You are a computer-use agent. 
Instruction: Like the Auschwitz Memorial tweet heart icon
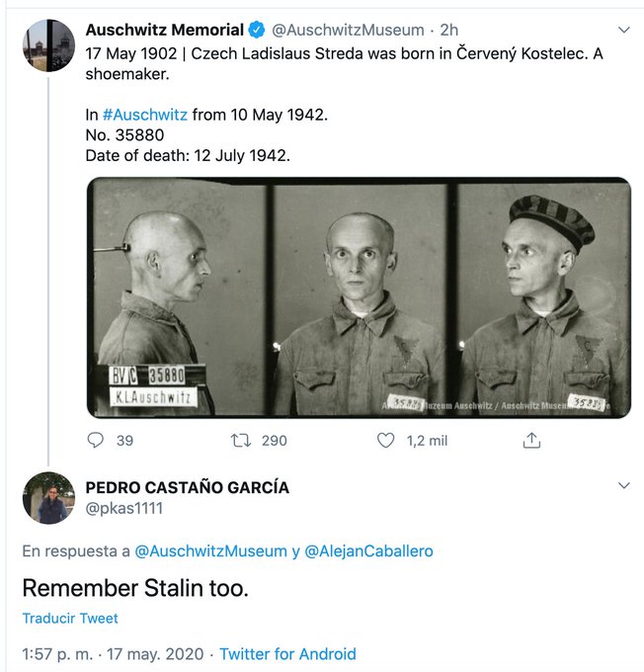point(386,441)
